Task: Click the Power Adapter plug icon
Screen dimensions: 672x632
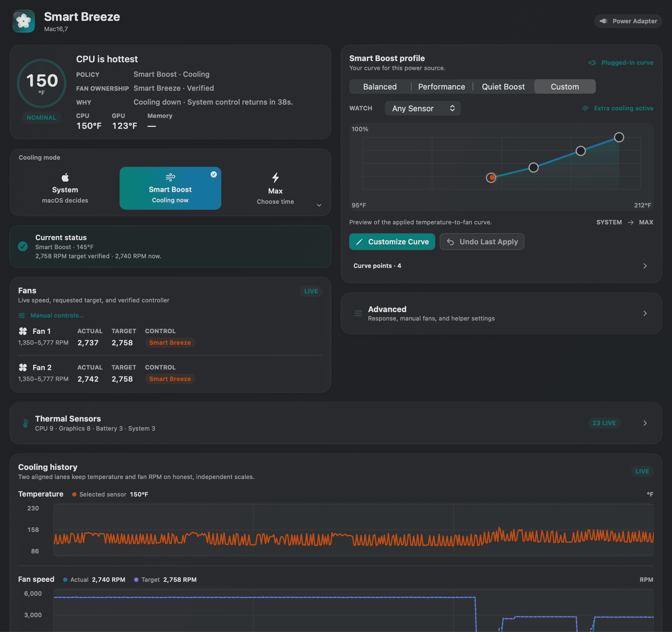Action: click(x=603, y=21)
